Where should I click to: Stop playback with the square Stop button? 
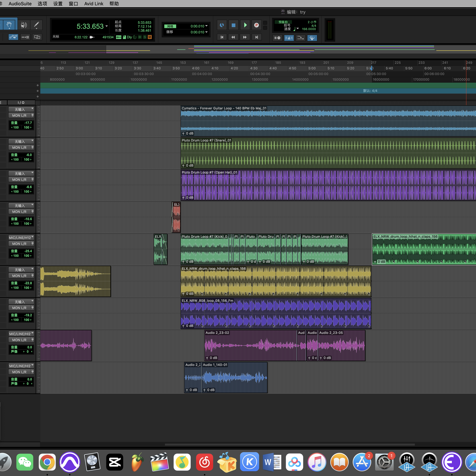(x=233, y=25)
